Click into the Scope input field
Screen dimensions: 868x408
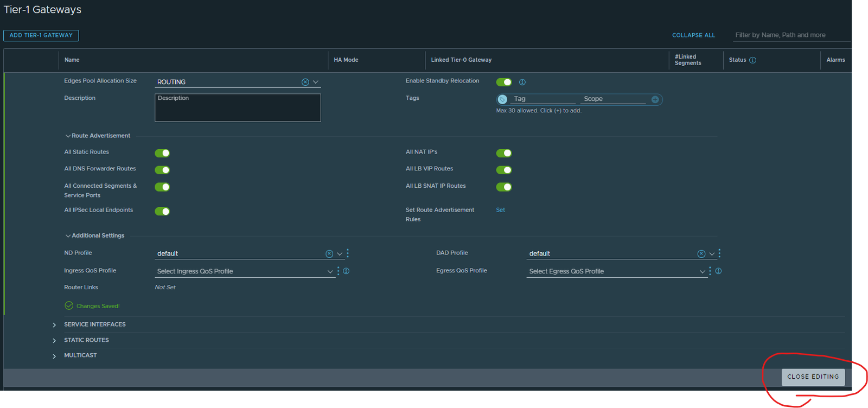[x=614, y=99]
